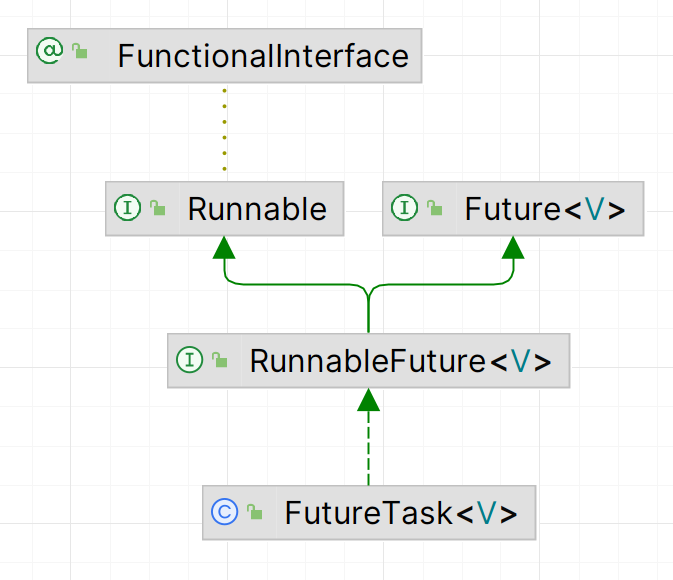The image size is (673, 580).
Task: Click the interface icon on Runnable node
Action: point(127,208)
